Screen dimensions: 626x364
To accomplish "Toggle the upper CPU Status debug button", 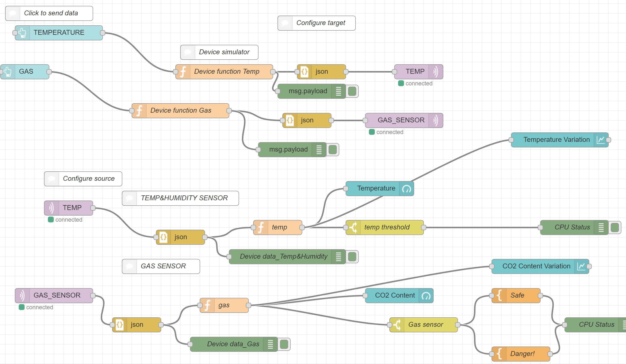I will click(615, 227).
